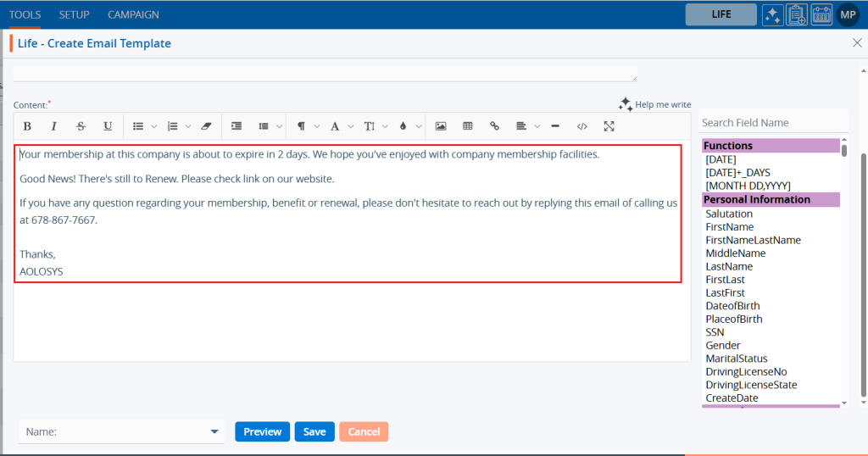This screenshot has width=868, height=456.
Task: Click the Help me write link
Action: pyautogui.click(x=655, y=104)
